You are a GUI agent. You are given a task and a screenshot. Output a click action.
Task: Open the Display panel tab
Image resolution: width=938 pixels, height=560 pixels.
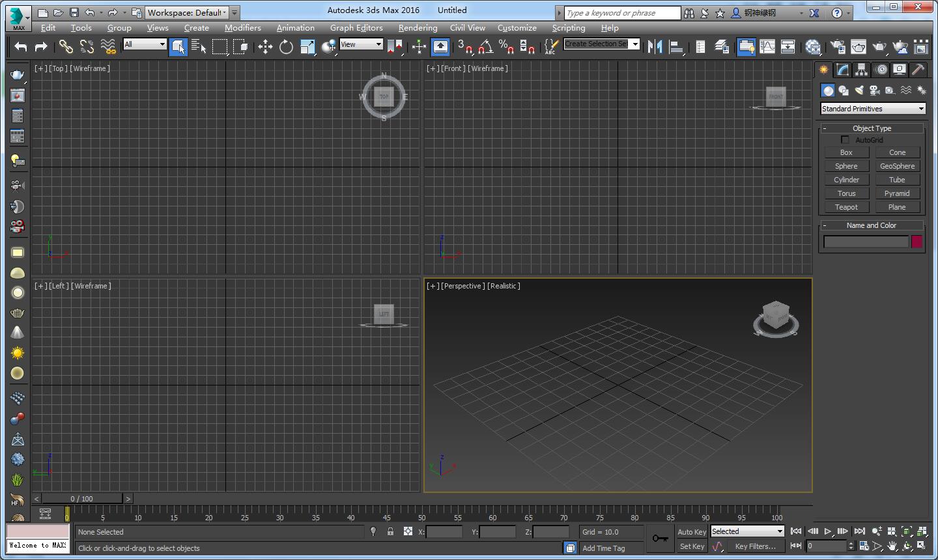coord(900,70)
